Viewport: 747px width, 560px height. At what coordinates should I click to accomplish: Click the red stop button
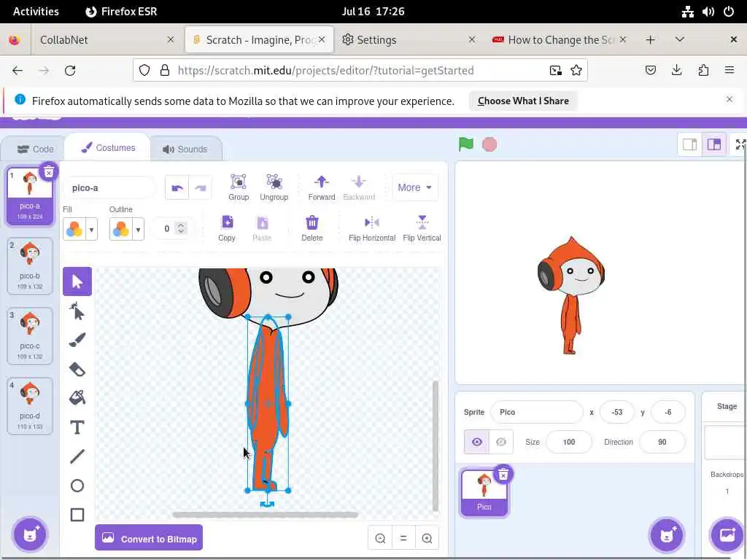[489, 144]
